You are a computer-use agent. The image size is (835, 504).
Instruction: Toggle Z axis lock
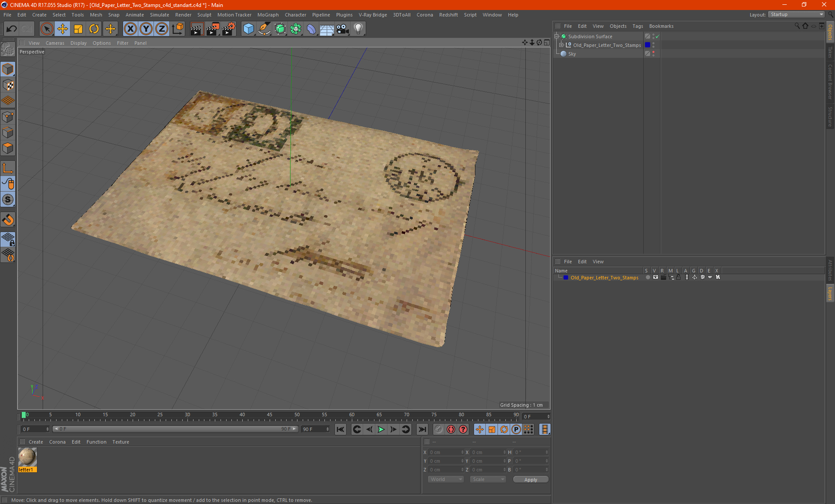[x=162, y=29]
